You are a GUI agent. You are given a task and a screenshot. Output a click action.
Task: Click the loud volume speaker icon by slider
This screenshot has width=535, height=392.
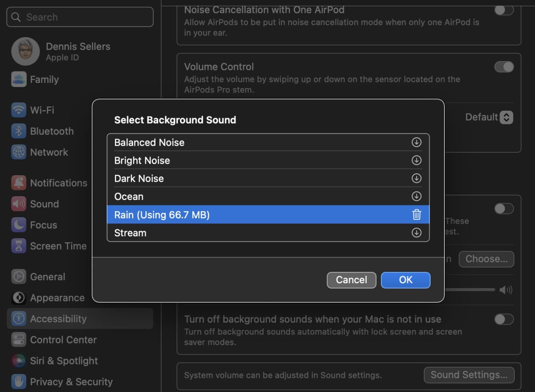coord(506,290)
